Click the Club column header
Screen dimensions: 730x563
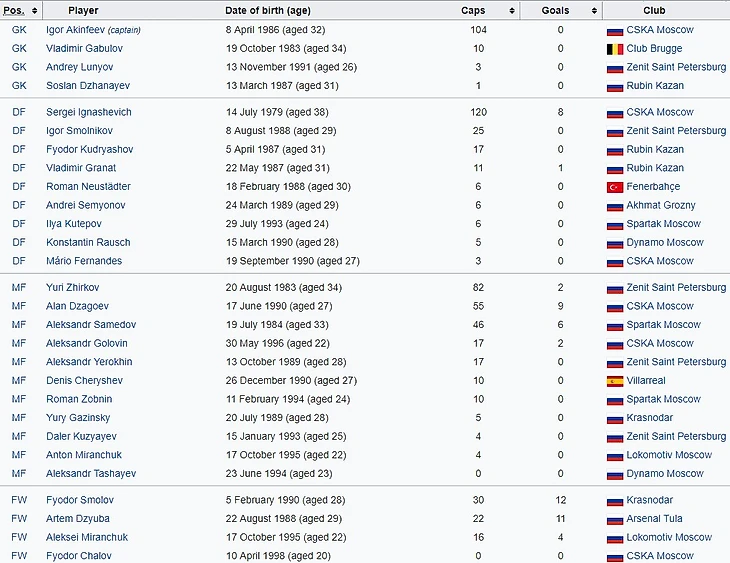(655, 10)
